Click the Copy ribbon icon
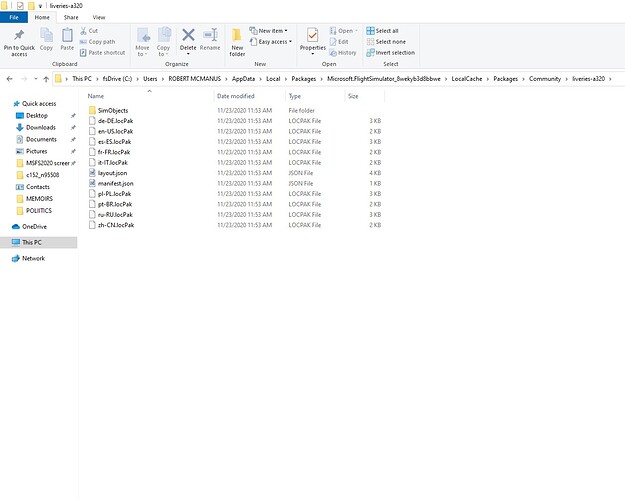 pos(46,35)
